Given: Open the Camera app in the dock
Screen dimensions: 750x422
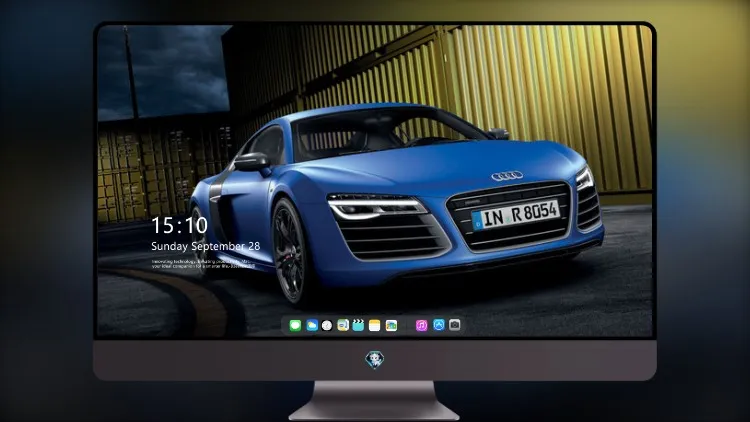Looking at the screenshot, I should point(454,325).
